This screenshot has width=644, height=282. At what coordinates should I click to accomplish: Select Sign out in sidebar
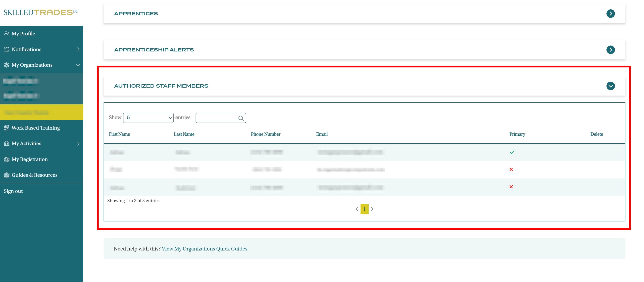pyautogui.click(x=13, y=191)
